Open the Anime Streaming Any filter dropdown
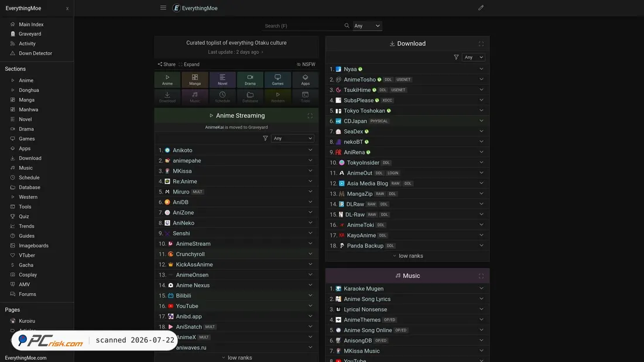Viewport: 644px width, 362px height. click(292, 139)
